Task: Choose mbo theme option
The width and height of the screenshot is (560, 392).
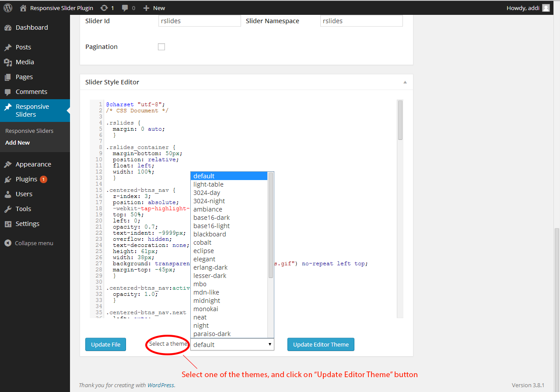Action: [229, 284]
